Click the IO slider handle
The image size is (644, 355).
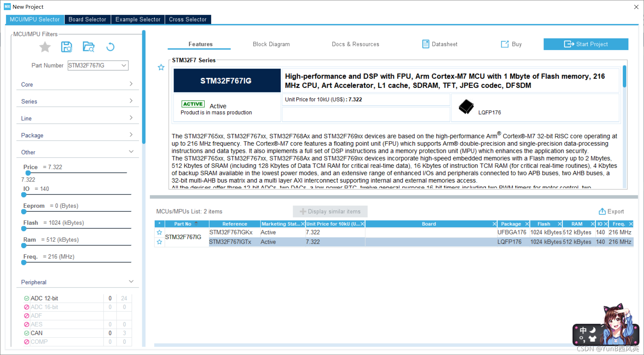pos(24,195)
